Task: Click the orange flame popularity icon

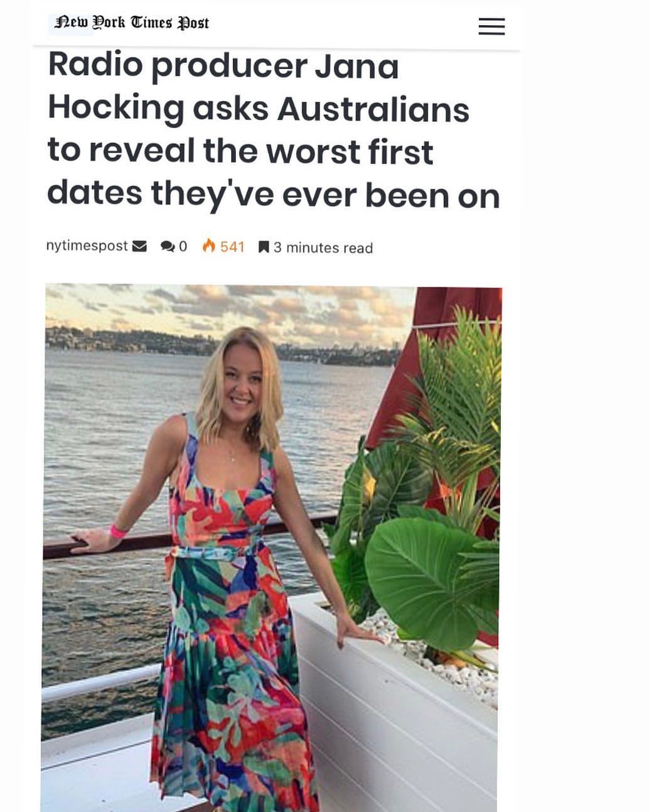Action: tap(209, 246)
